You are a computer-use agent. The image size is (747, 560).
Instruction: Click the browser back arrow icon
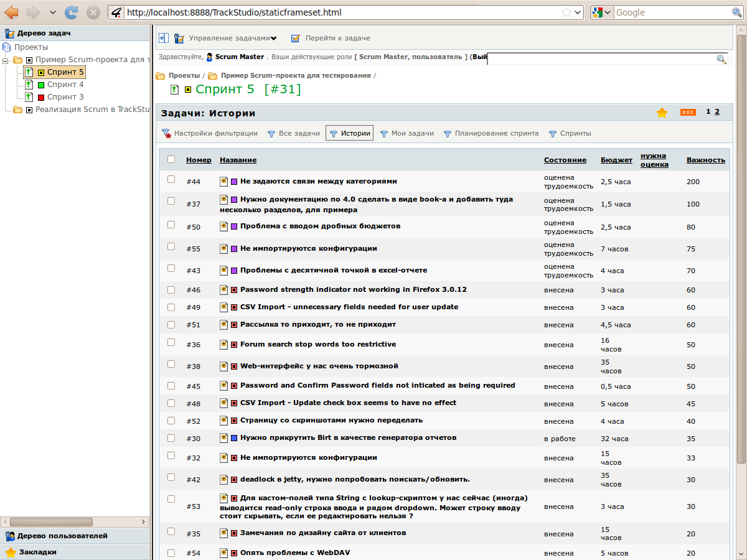(11, 12)
